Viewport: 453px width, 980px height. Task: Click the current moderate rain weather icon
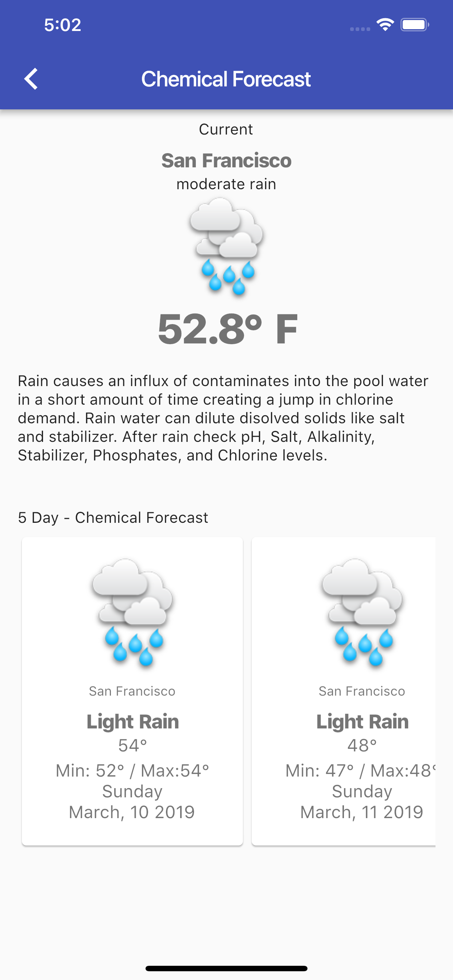[226, 246]
